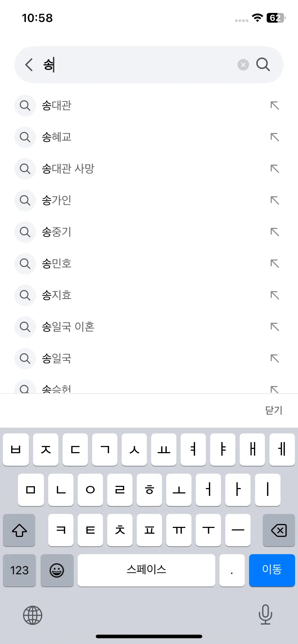Tap the blue 이동 go key

click(x=272, y=570)
